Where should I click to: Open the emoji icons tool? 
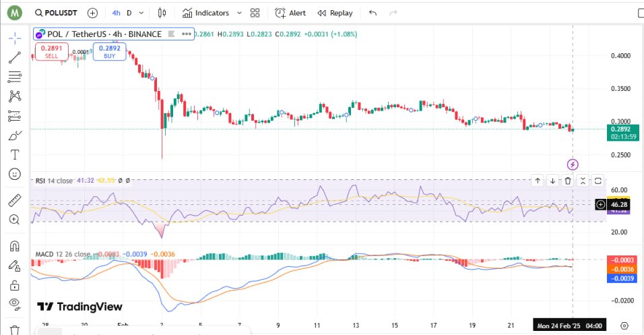(15, 174)
